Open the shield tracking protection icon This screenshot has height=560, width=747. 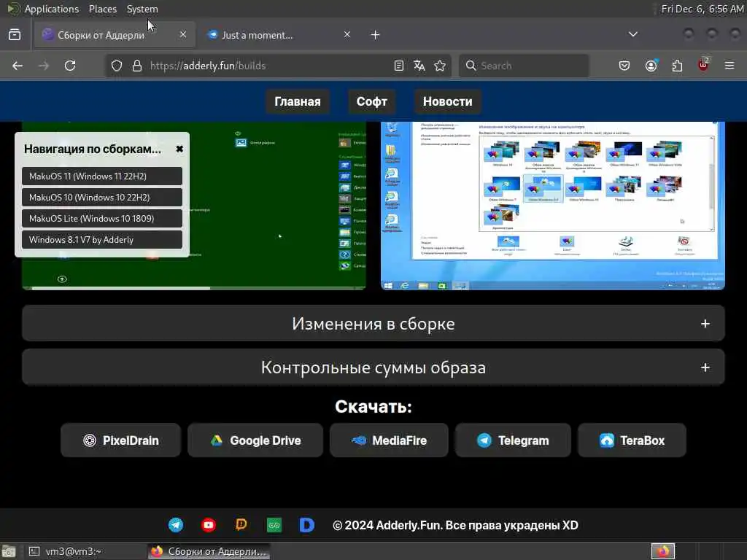117,66
